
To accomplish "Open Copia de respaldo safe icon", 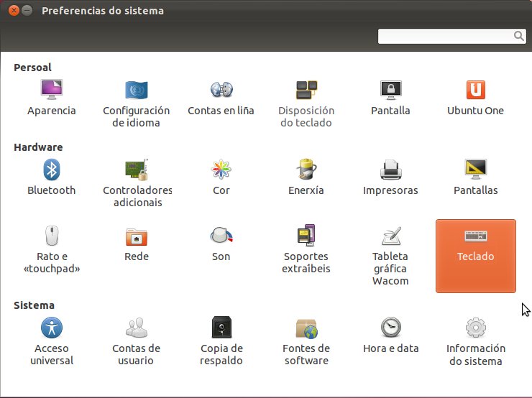I will (221, 327).
